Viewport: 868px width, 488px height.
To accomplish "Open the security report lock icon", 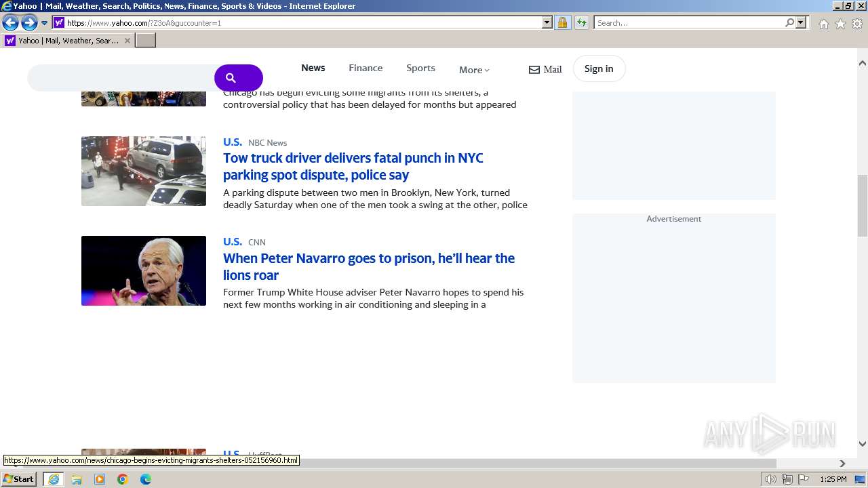I will coord(562,22).
